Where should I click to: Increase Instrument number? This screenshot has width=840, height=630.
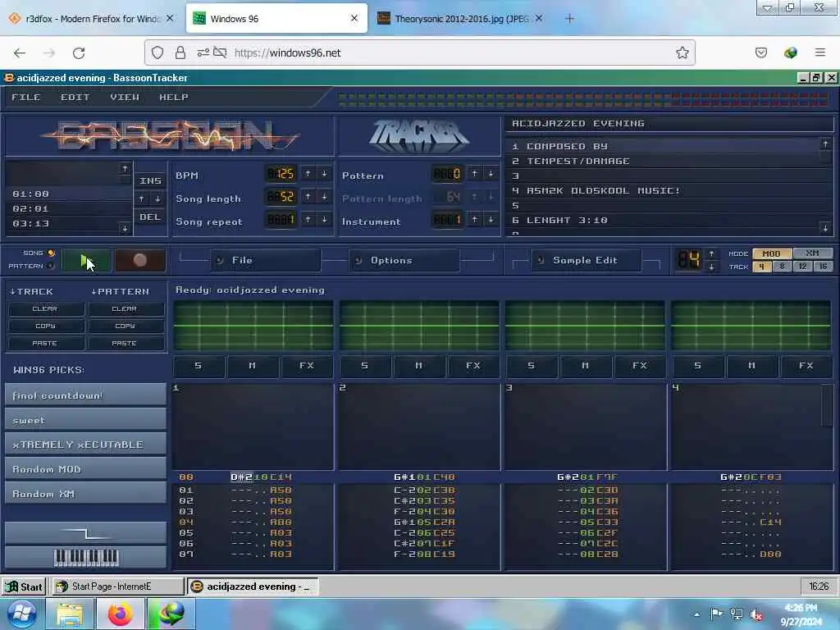475,220
